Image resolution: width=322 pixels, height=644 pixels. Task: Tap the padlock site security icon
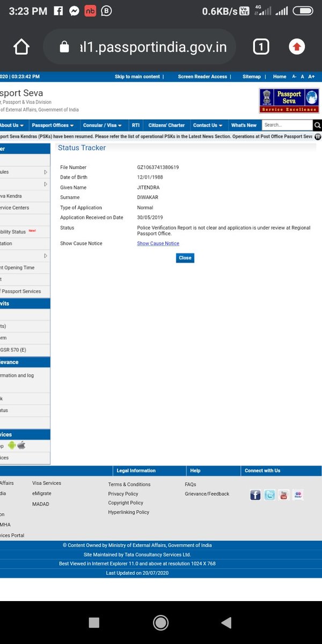click(x=64, y=47)
